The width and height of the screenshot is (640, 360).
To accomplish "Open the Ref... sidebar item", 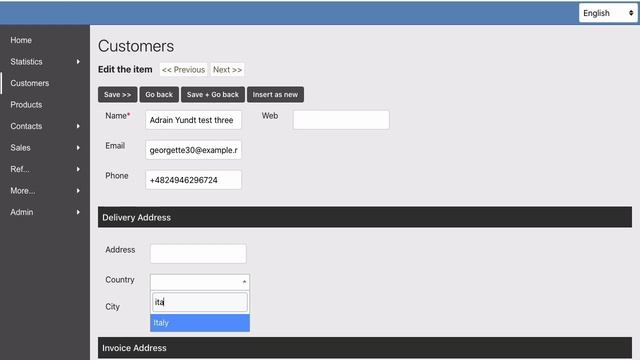I will point(20,169).
